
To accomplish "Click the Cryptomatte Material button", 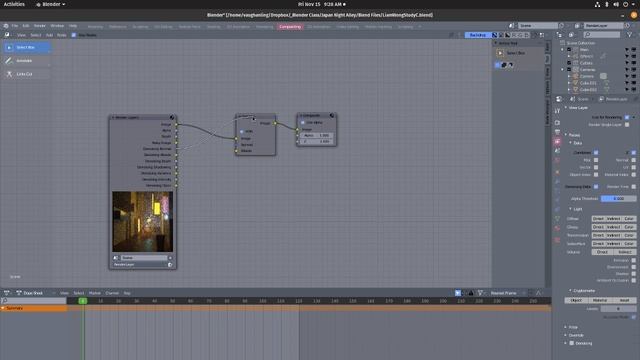I will [600, 300].
